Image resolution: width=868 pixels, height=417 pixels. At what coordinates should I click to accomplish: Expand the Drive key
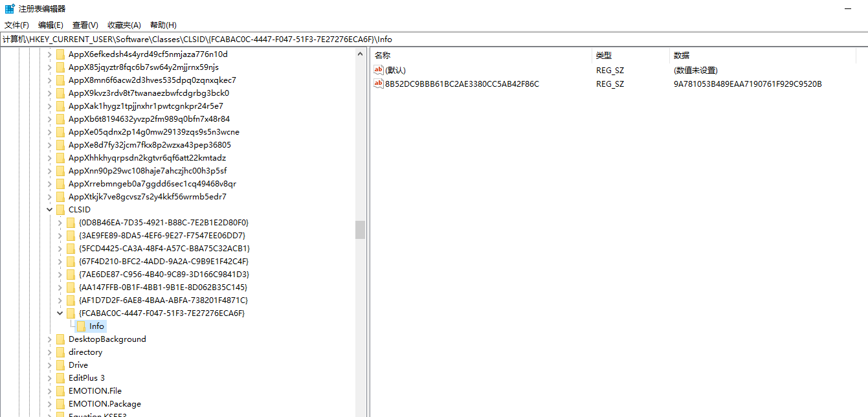click(x=50, y=365)
